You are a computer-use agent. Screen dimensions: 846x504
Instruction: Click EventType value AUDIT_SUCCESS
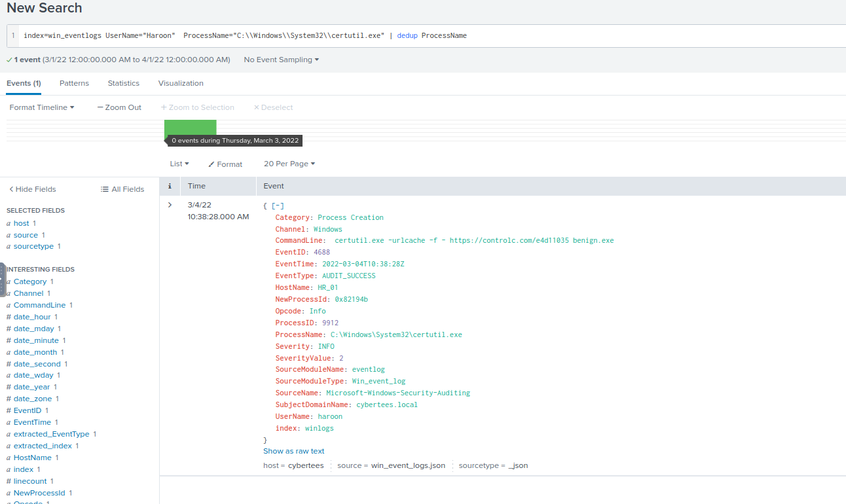[x=349, y=276]
